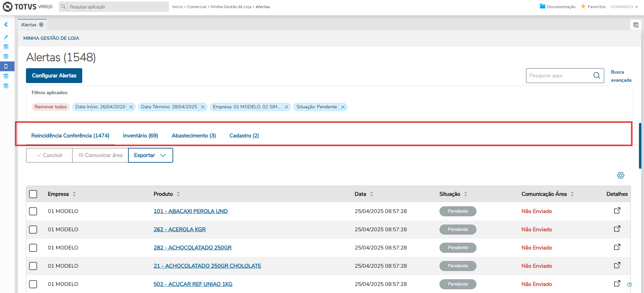Remove the Situação: Pendente filter chip
Screen dimensions: 644x293
tap(343, 107)
